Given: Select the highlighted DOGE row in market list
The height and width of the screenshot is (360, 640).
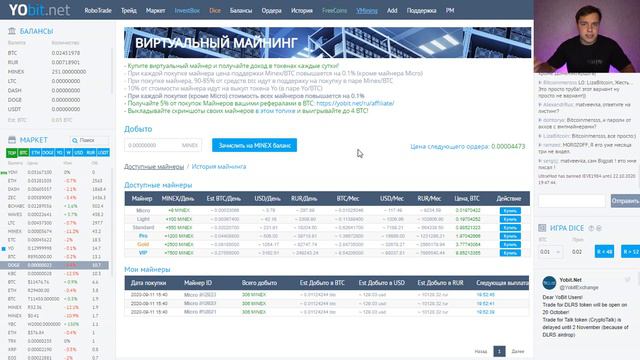Looking at the screenshot, I should [x=54, y=265].
